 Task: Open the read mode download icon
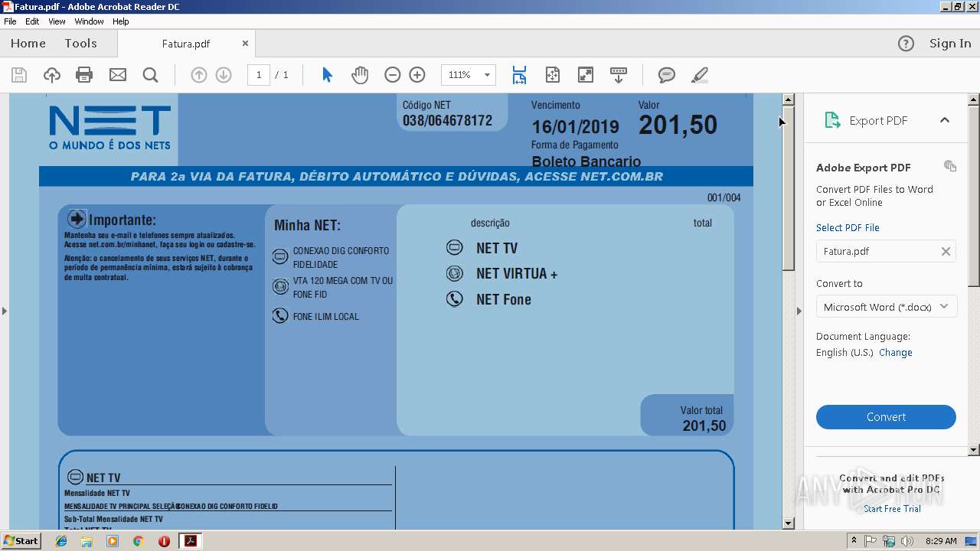pyautogui.click(x=619, y=75)
